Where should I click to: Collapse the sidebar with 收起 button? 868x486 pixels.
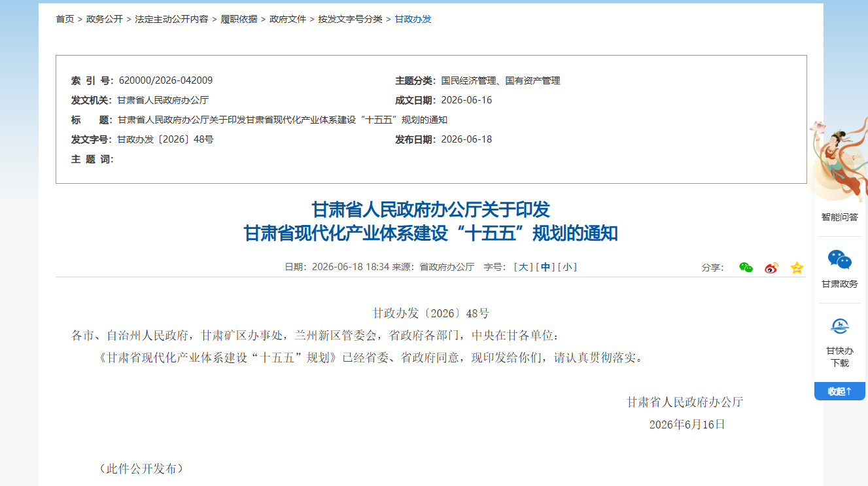pos(840,391)
